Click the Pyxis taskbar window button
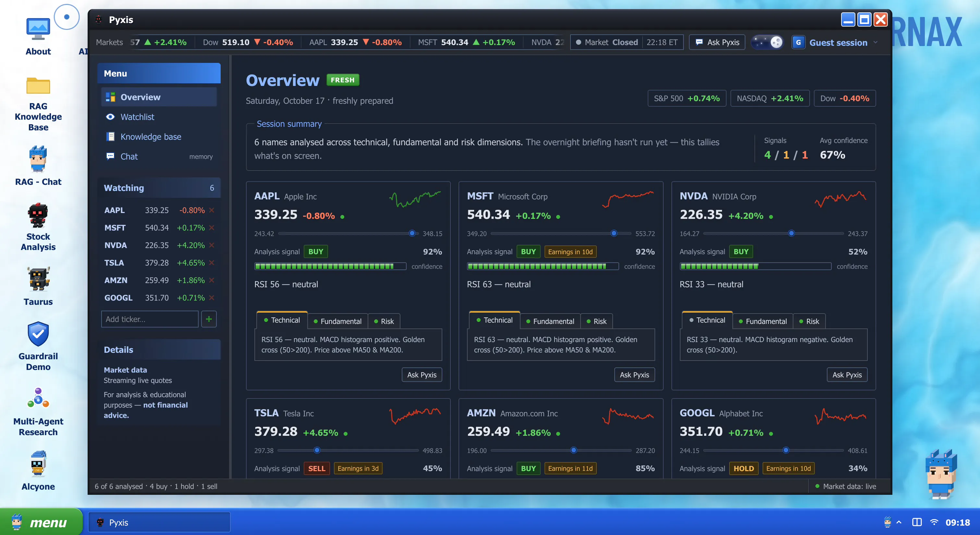The width and height of the screenshot is (980, 535). [159, 522]
